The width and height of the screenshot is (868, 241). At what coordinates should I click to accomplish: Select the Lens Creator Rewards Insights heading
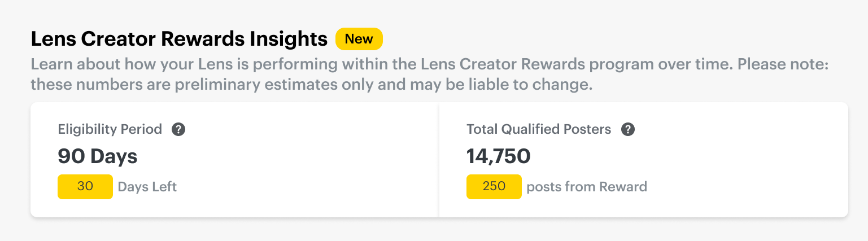[x=179, y=39]
